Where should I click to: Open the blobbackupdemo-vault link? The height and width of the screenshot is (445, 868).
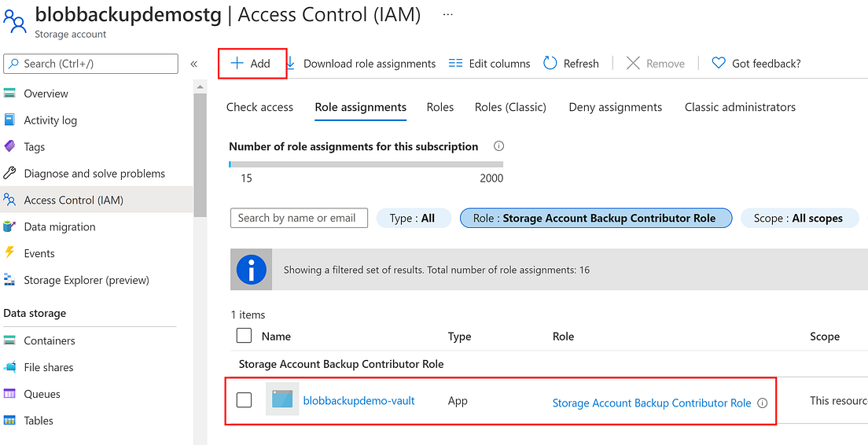(359, 400)
